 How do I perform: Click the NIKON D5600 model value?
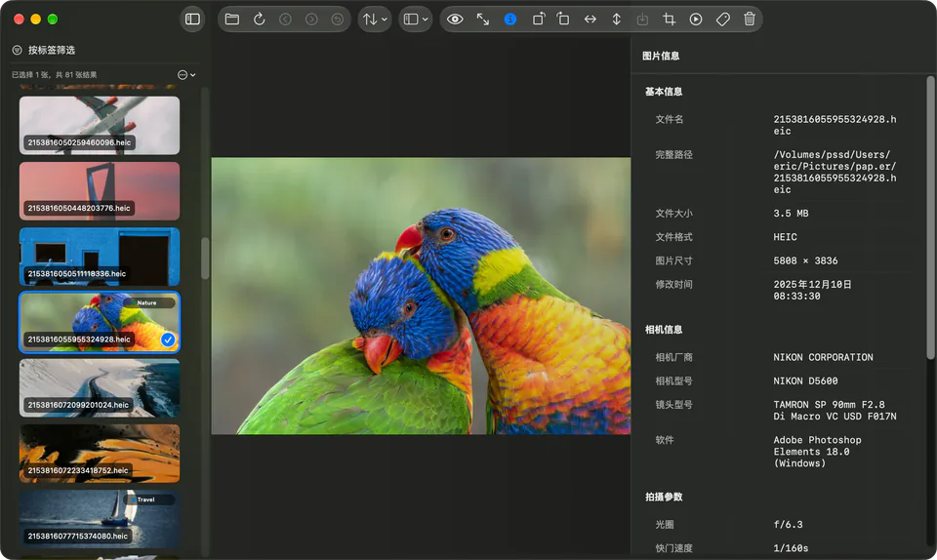click(x=805, y=380)
